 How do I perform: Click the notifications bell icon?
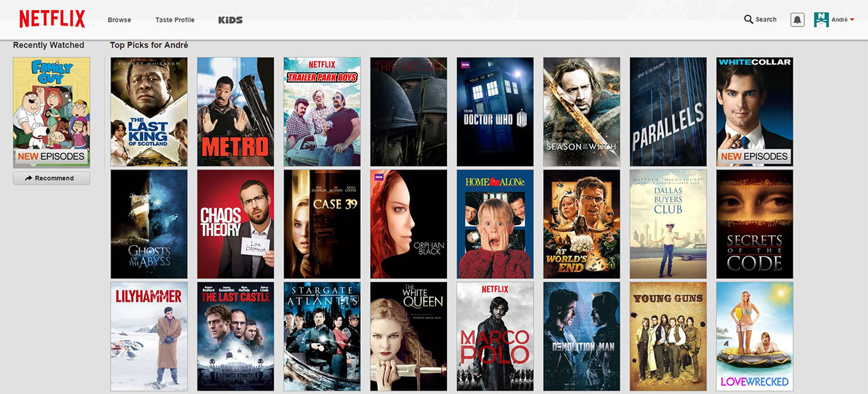pos(796,19)
